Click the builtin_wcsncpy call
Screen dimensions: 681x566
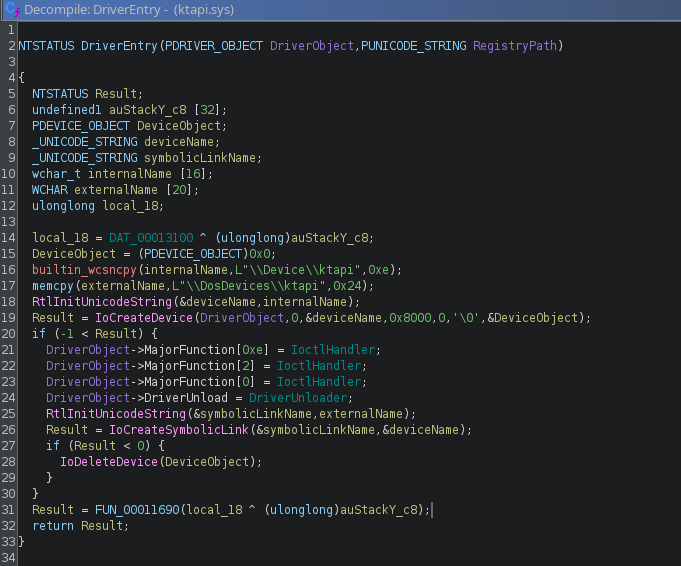click(84, 270)
